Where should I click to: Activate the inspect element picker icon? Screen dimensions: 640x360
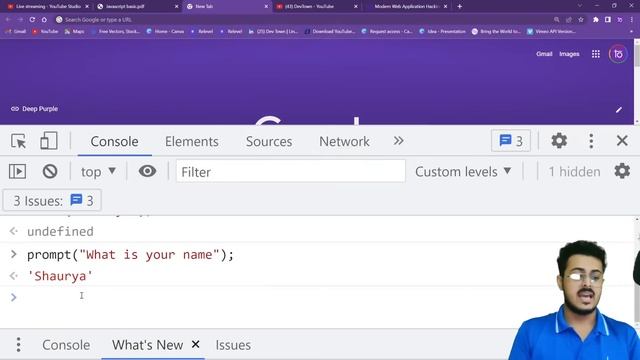(x=18, y=141)
